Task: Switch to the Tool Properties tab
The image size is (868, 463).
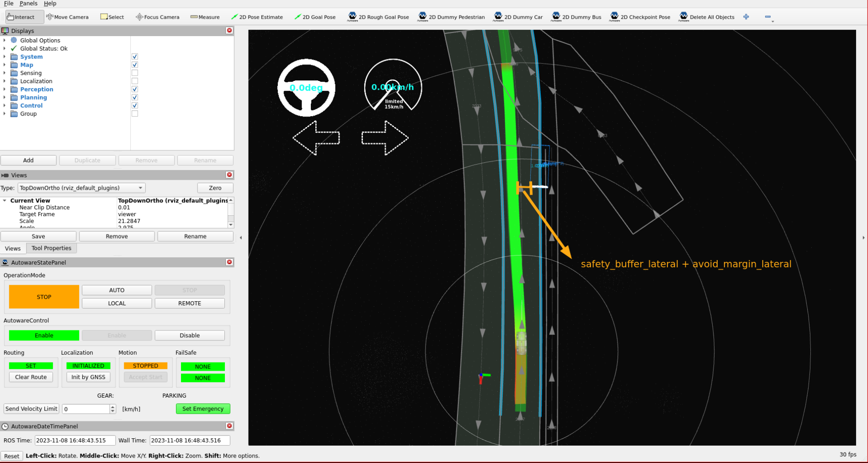Action: click(51, 248)
